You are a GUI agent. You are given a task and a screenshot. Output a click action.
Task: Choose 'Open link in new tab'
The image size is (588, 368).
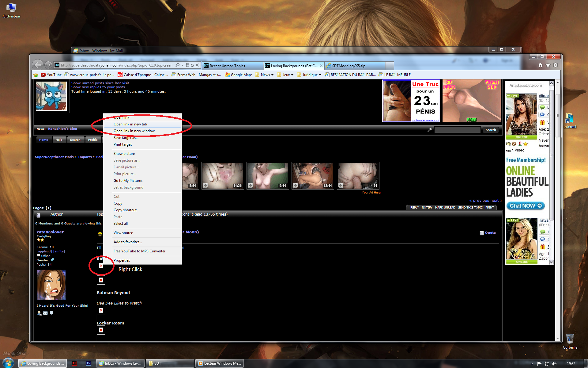pyautogui.click(x=130, y=124)
